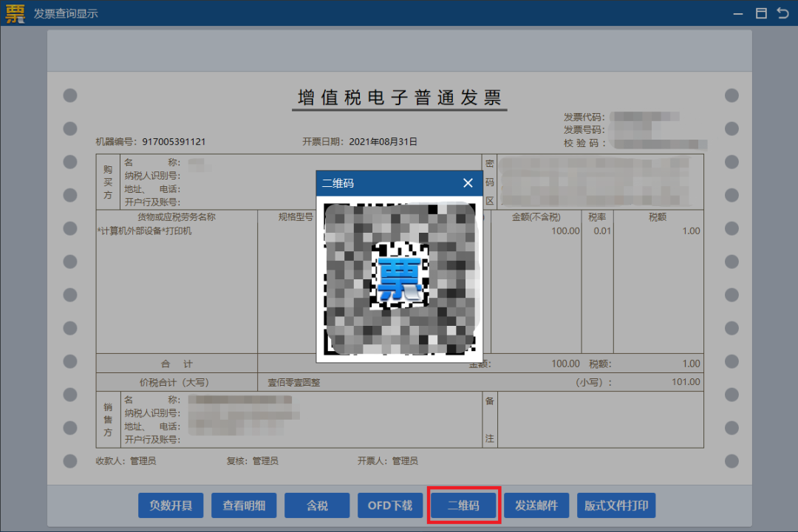Click the 票 app logo in title bar
The width and height of the screenshot is (798, 532).
(x=15, y=13)
